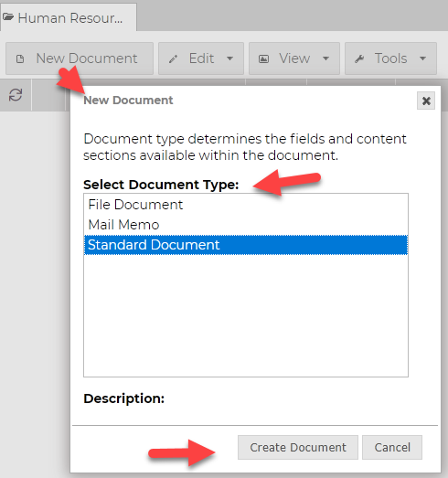The height and width of the screenshot is (478, 448).
Task: Click the New Document page icon
Action: click(20, 58)
